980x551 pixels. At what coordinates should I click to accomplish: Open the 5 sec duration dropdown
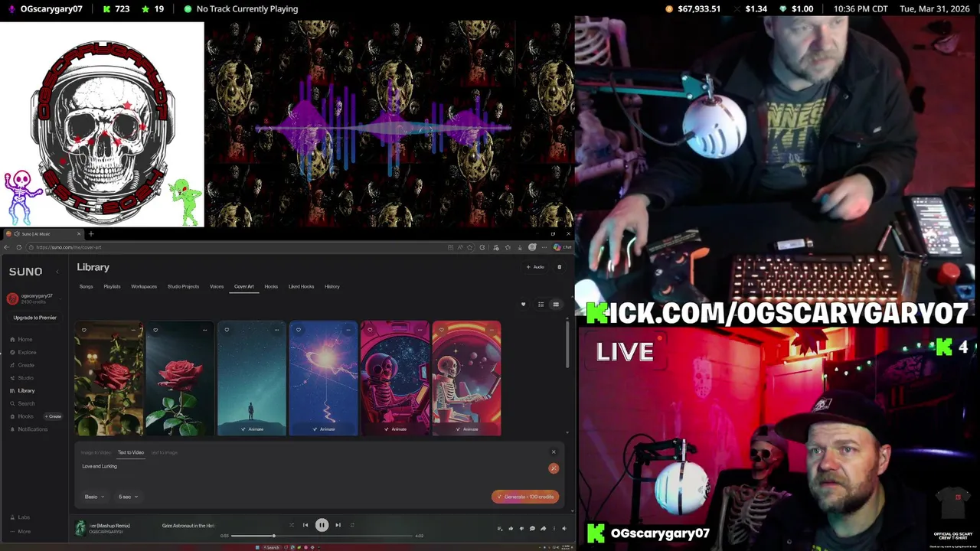point(128,497)
